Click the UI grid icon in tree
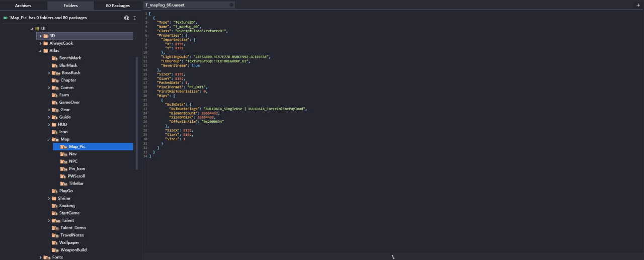The width and height of the screenshot is (644, 260). pos(37,29)
